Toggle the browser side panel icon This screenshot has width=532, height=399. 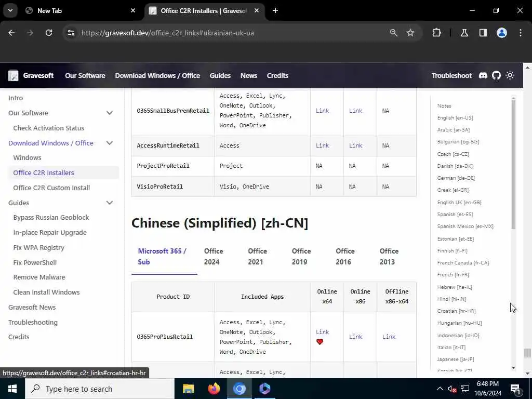pos(483,33)
